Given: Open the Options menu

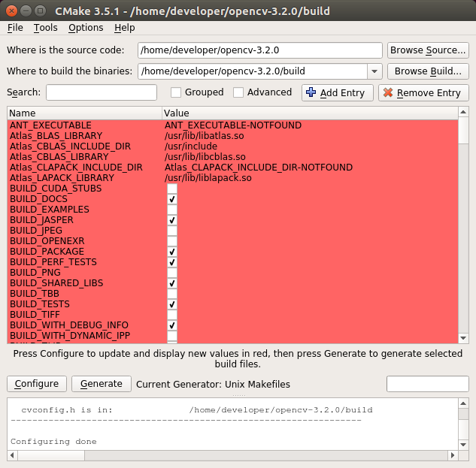Looking at the screenshot, I should click(x=86, y=28).
